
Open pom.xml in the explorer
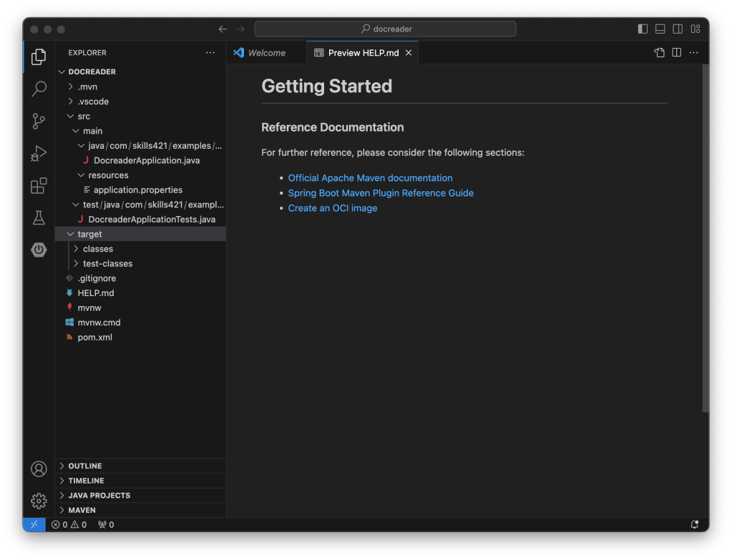[x=94, y=337]
